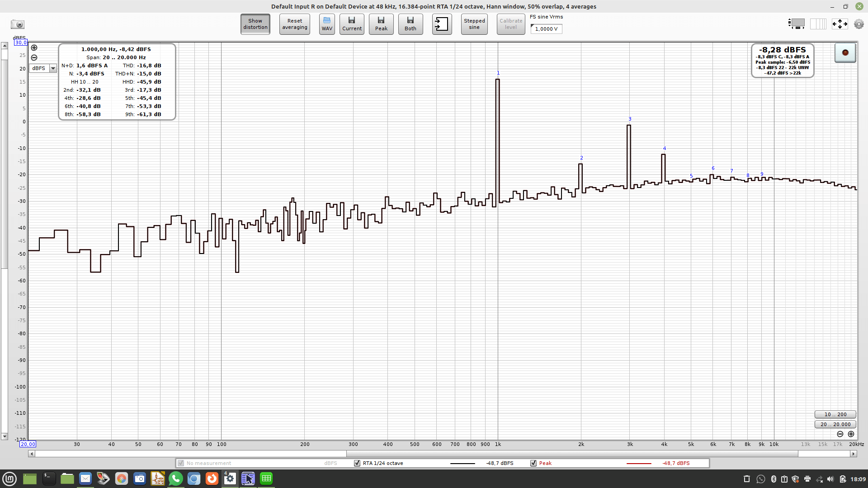Open a WAV file using the WAV button
Screen dimensions: 868x488
pos(327,24)
